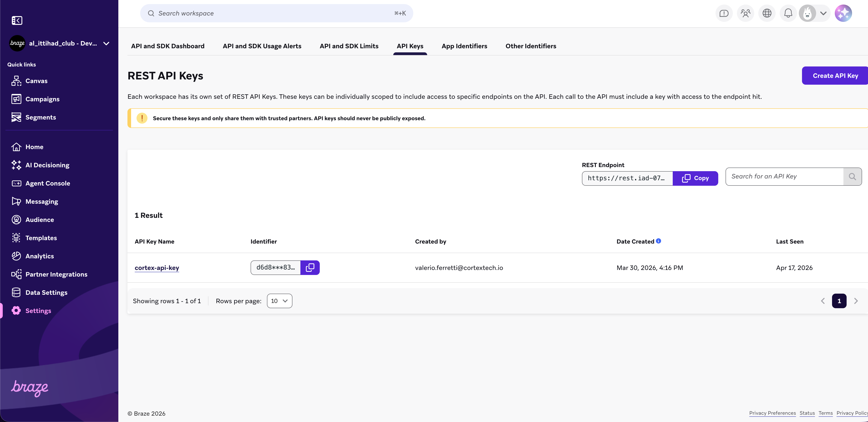Viewport: 868px width, 422px height.
Task: Show the Date Created info tooltip icon
Action: click(x=658, y=241)
